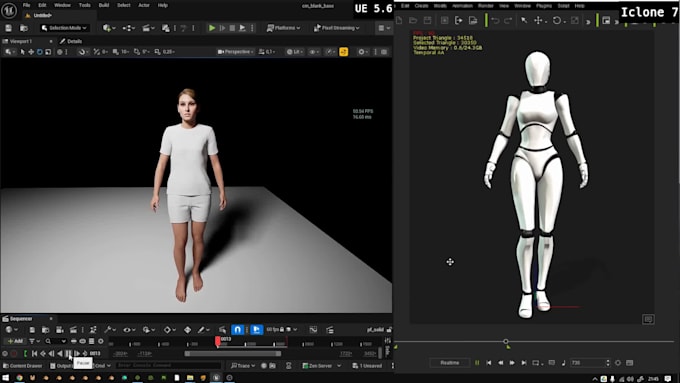Screen dimensions: 680x383
Task: Open the Unreal Build menu
Action: pyautogui.click(x=104, y=5)
